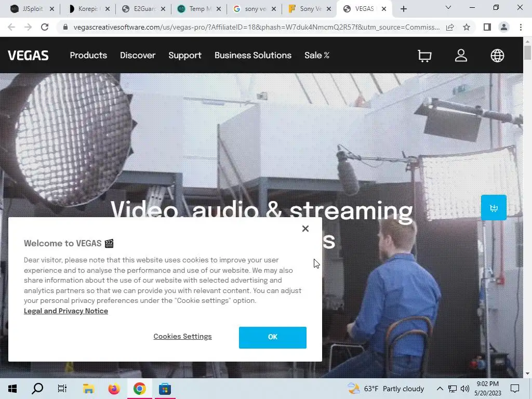
Task: Open the Cookies Settings link
Action: click(x=182, y=336)
